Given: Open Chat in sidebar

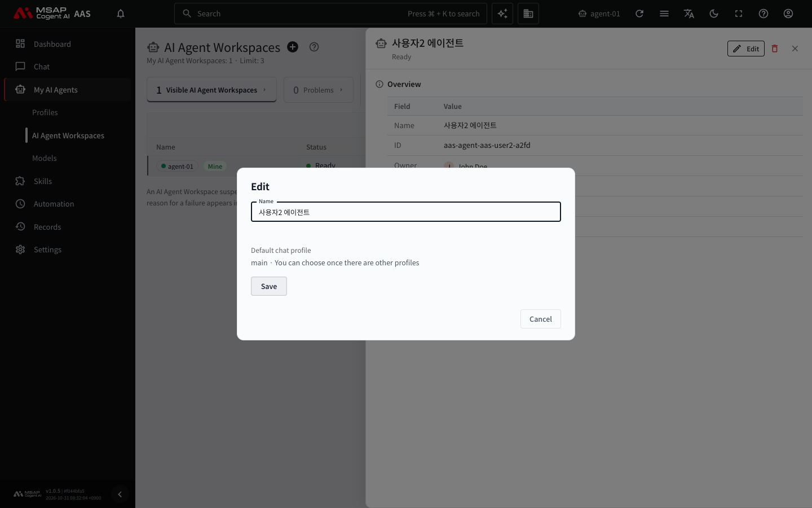Looking at the screenshot, I should click(68, 67).
